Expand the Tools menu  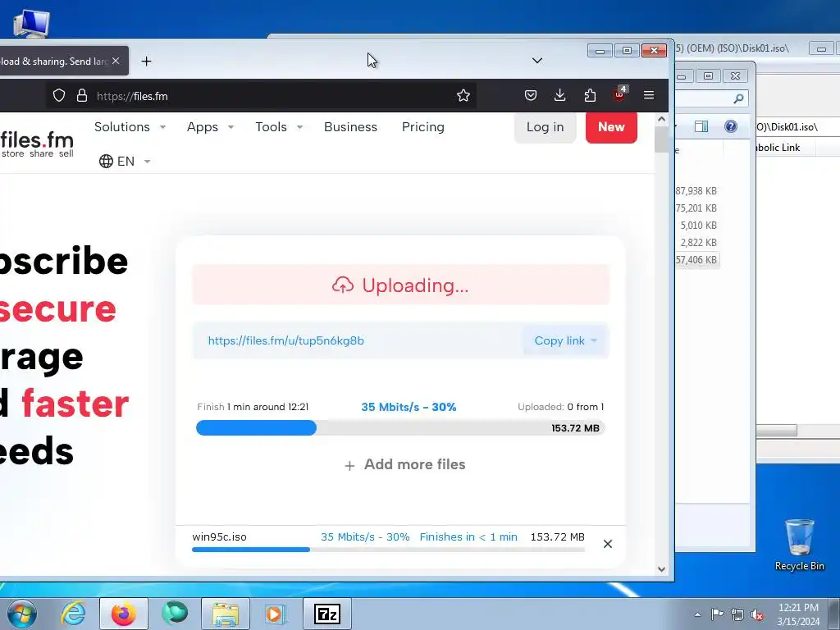(279, 127)
